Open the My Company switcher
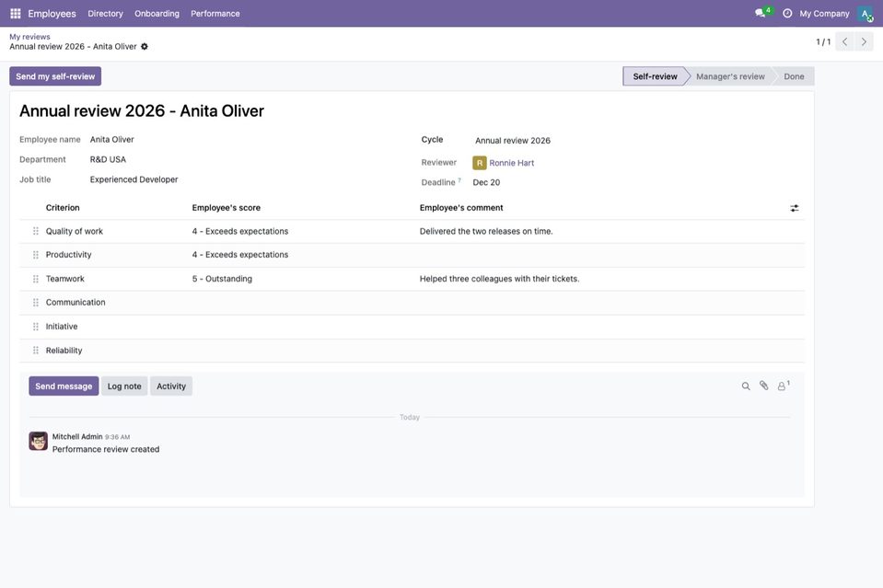This screenshot has width=883, height=588. click(824, 14)
